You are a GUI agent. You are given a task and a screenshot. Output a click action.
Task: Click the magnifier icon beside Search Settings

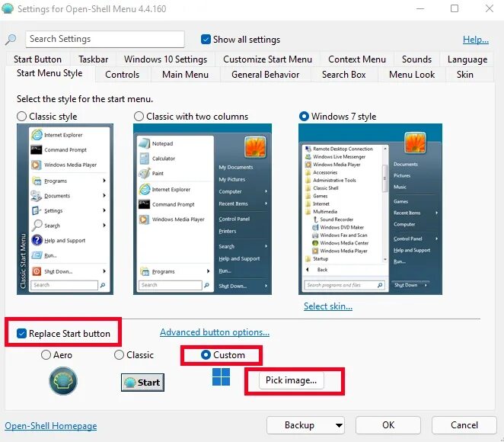click(11, 39)
